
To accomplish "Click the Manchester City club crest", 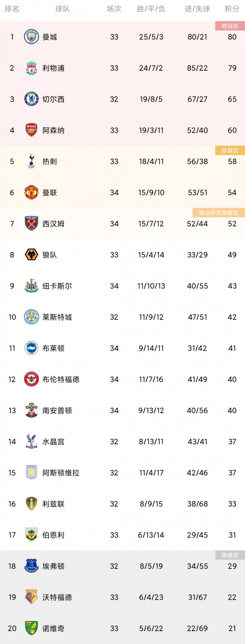I will point(31,37).
